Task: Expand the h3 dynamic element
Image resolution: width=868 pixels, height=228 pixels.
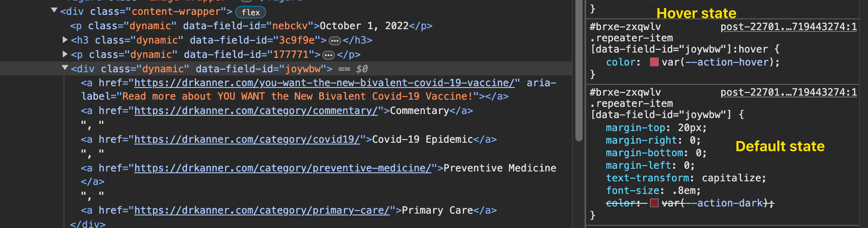Action: tap(65, 40)
